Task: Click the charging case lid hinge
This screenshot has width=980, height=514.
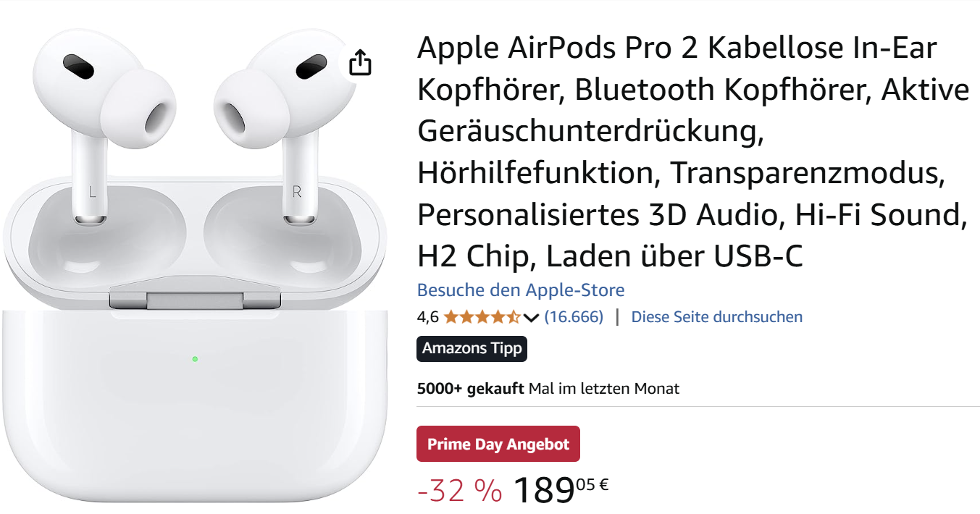Action: pyautogui.click(x=195, y=299)
